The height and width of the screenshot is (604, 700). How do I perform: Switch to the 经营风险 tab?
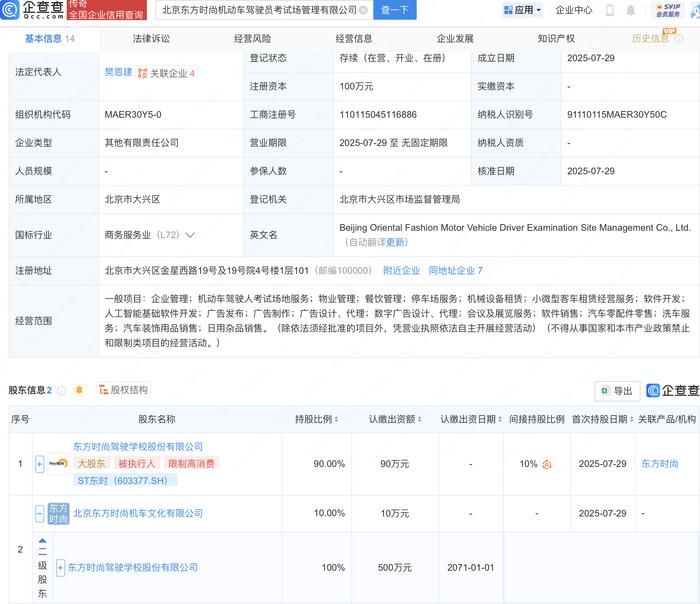coord(252,39)
